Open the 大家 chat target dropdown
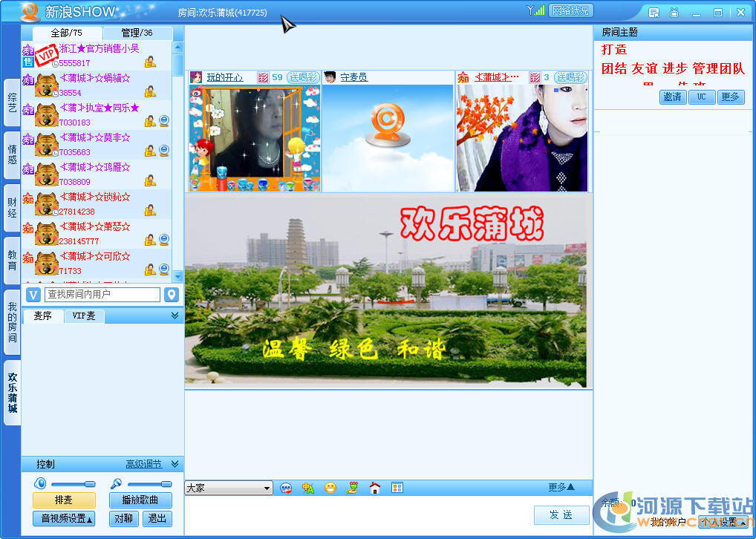 pyautogui.click(x=228, y=488)
